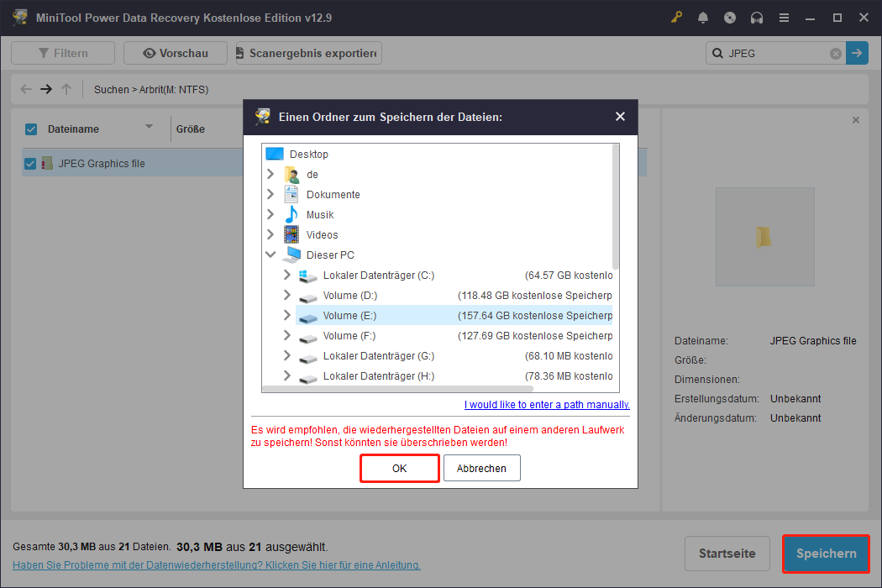Image resolution: width=882 pixels, height=588 pixels.
Task: Expand Volume (E:) node
Action: pos(287,315)
